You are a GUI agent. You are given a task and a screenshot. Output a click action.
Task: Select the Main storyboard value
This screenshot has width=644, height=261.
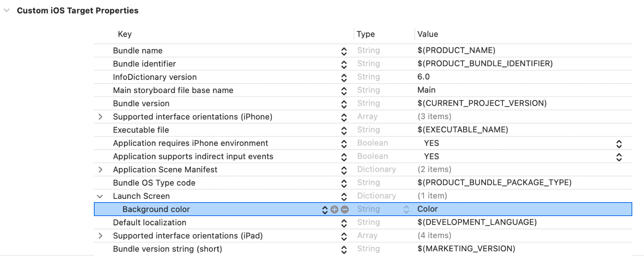pyautogui.click(x=426, y=90)
